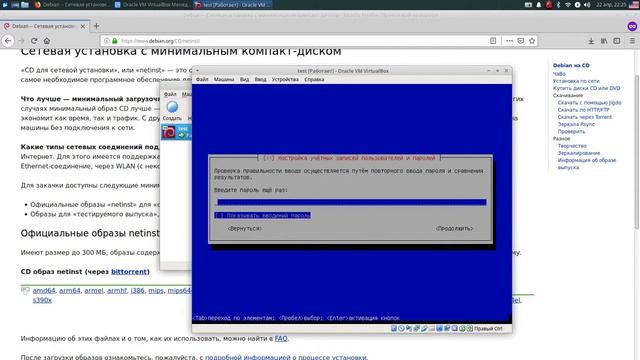Open a new Firefox tab with plus
The image size is (640, 360).
[96, 26]
